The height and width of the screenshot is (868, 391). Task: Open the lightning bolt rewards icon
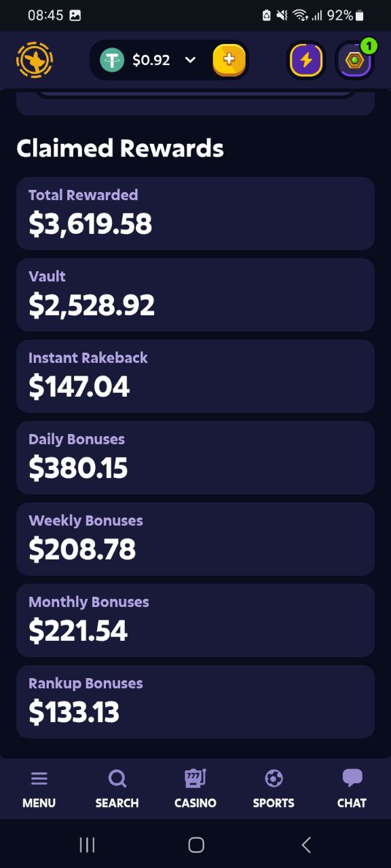click(x=306, y=60)
